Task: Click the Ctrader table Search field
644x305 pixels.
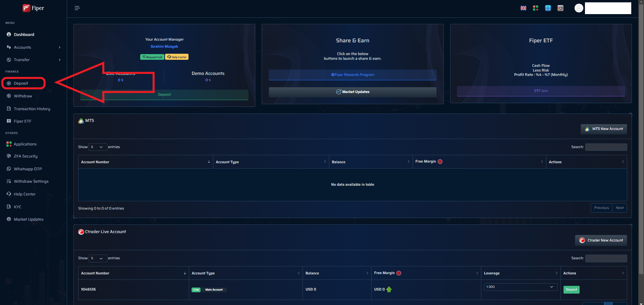Action: click(606, 258)
